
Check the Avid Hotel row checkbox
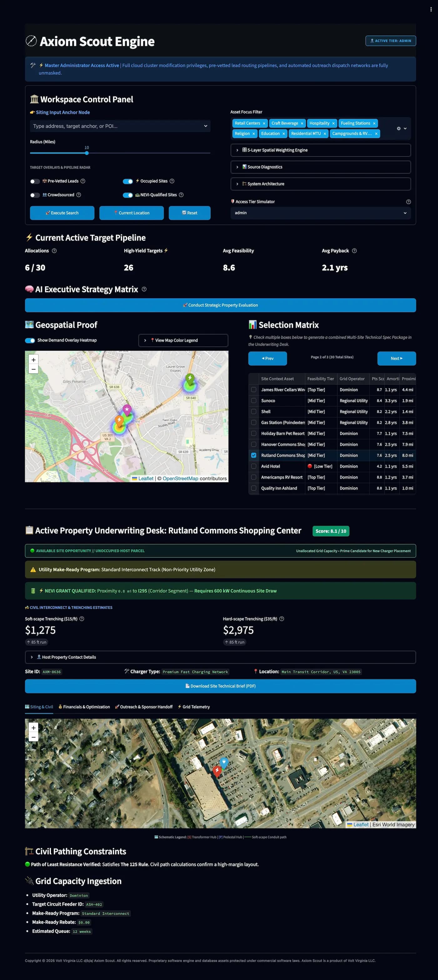(254, 466)
